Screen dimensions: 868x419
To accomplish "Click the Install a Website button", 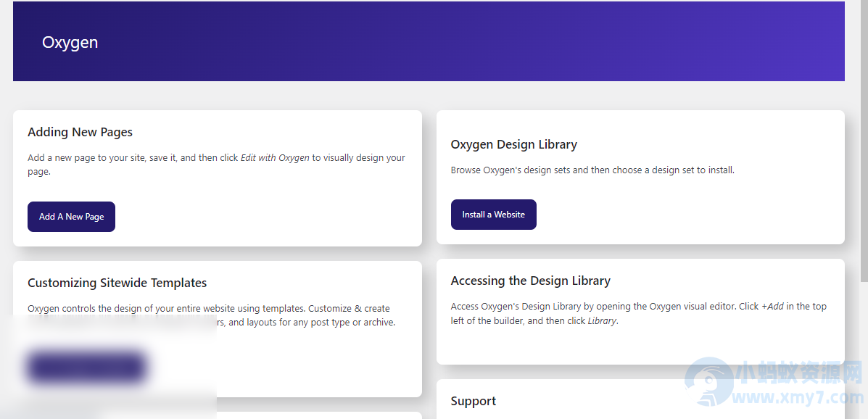I will coord(493,214).
